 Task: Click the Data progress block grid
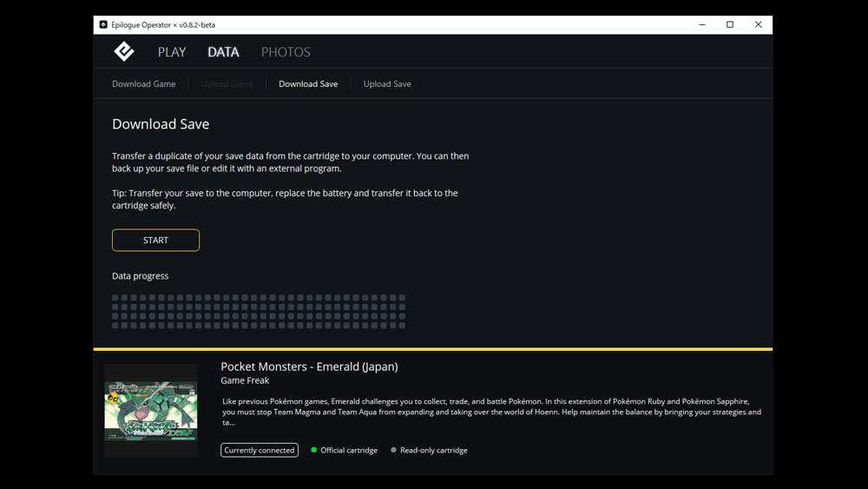pos(259,311)
